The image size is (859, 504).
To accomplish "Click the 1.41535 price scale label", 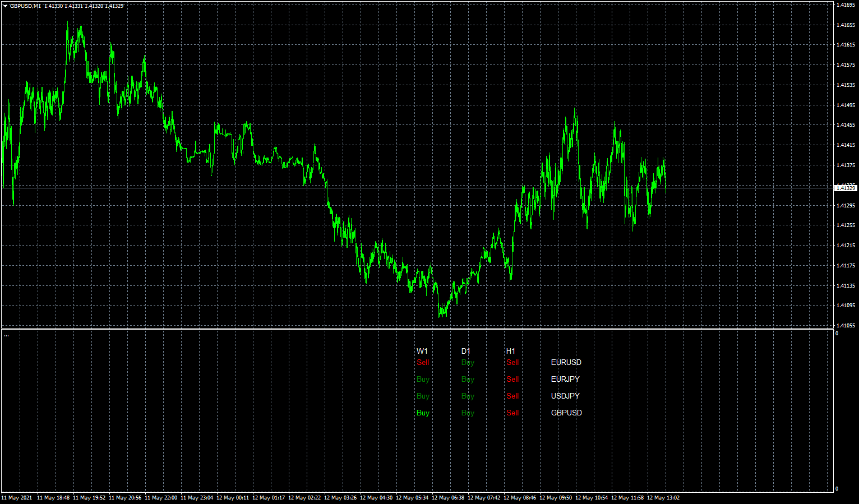I will click(846, 85).
